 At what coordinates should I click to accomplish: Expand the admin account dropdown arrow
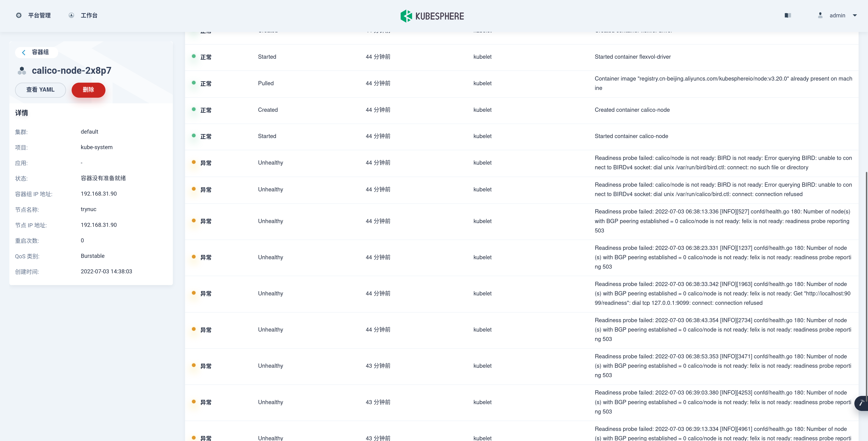(x=855, y=15)
